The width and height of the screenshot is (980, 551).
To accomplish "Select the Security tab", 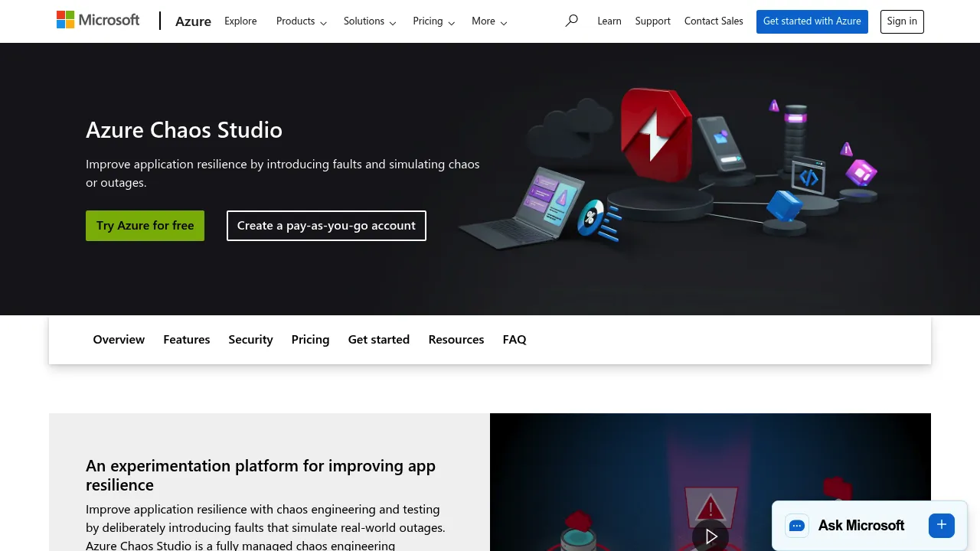I will click(x=250, y=340).
